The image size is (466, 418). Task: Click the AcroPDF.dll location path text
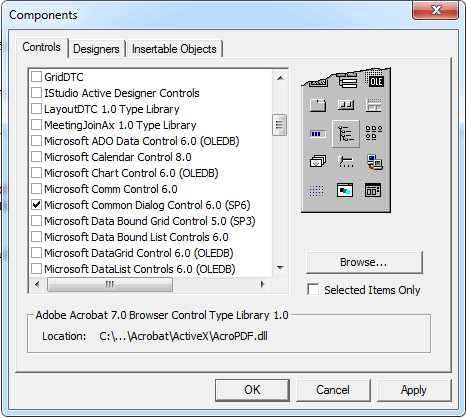pyautogui.click(x=183, y=336)
